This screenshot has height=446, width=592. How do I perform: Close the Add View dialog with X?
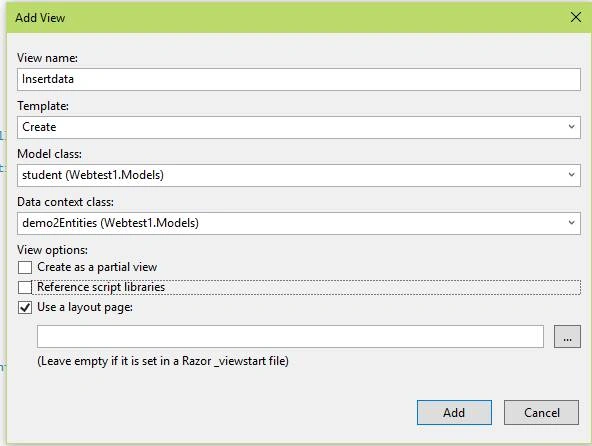576,17
